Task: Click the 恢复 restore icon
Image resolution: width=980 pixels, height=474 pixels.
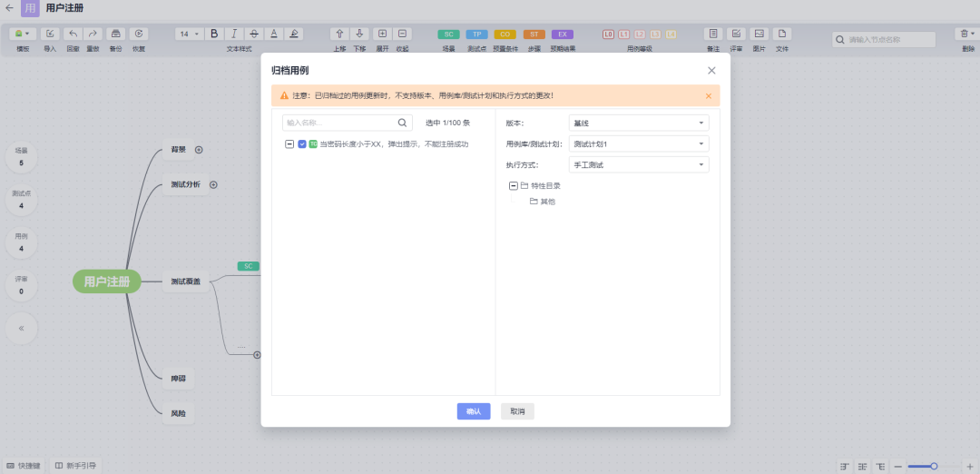Action: [139, 34]
